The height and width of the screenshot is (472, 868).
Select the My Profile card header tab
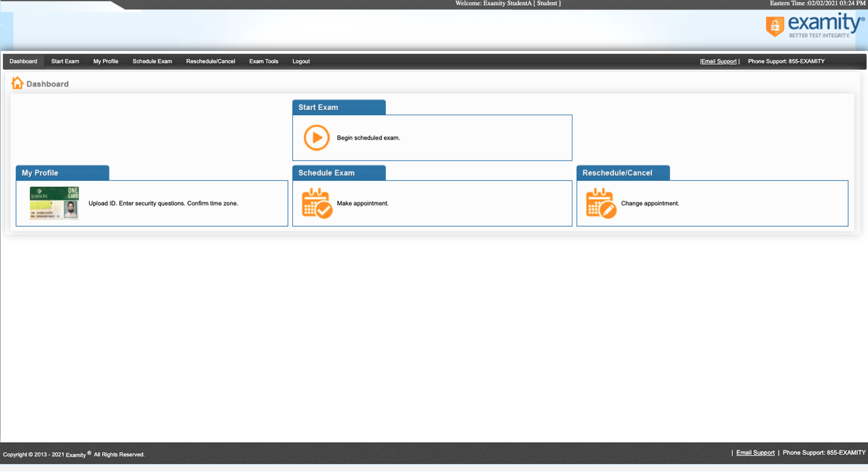tap(62, 172)
